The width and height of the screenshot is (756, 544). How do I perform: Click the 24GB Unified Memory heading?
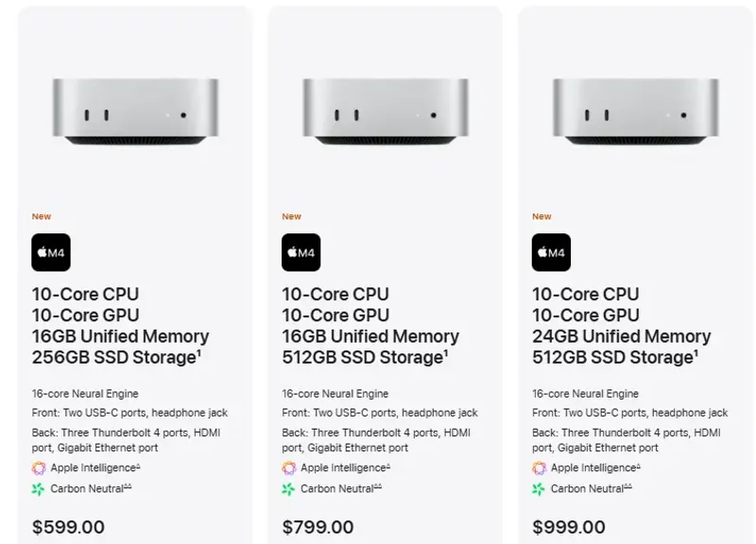[x=621, y=336]
